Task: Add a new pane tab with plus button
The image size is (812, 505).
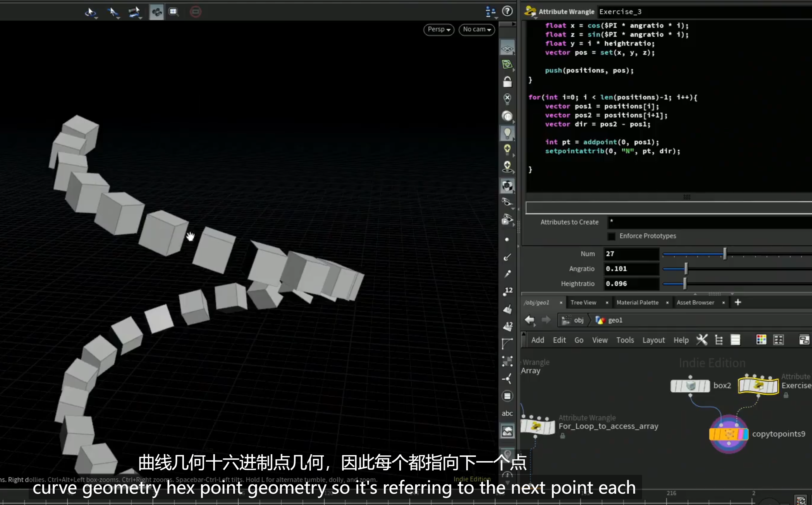Action: (x=738, y=302)
